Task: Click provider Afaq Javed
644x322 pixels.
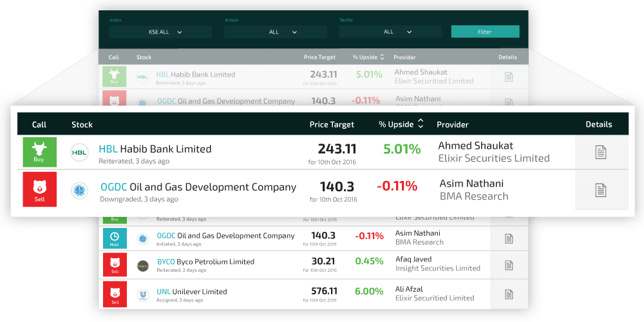Action: click(413, 259)
